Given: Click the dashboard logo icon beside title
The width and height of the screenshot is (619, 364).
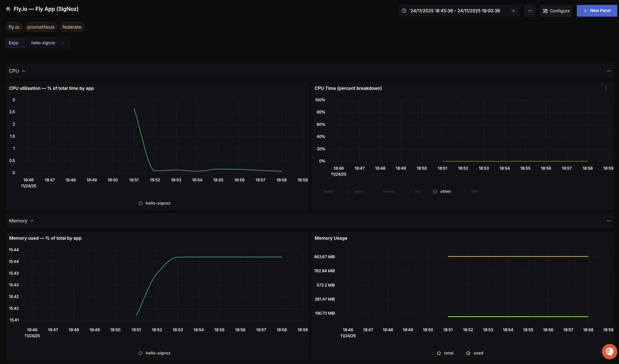Looking at the screenshot, I should pyautogui.click(x=8, y=9).
